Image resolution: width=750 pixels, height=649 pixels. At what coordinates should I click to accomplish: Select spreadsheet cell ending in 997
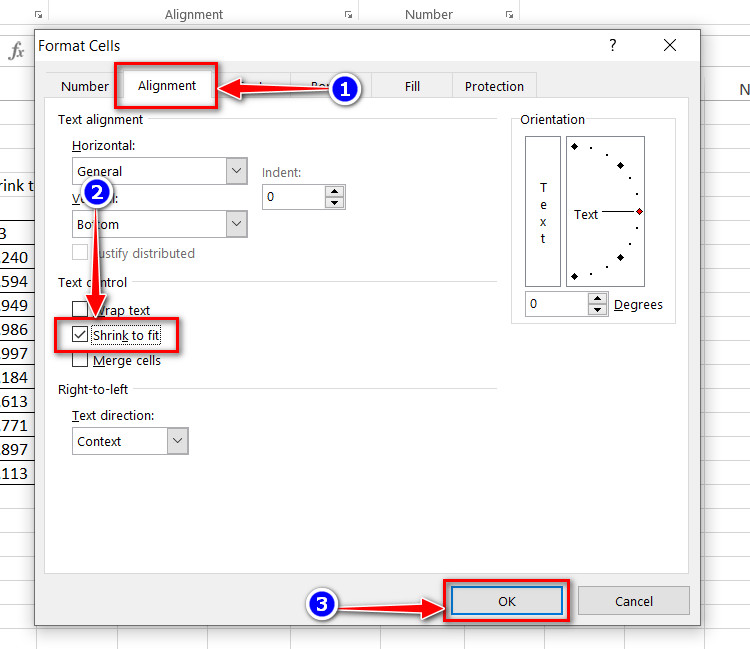point(17,353)
